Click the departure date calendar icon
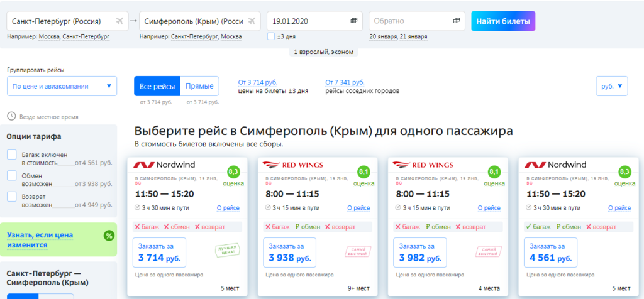Viewport: 644px width, 299px height. [x=354, y=21]
